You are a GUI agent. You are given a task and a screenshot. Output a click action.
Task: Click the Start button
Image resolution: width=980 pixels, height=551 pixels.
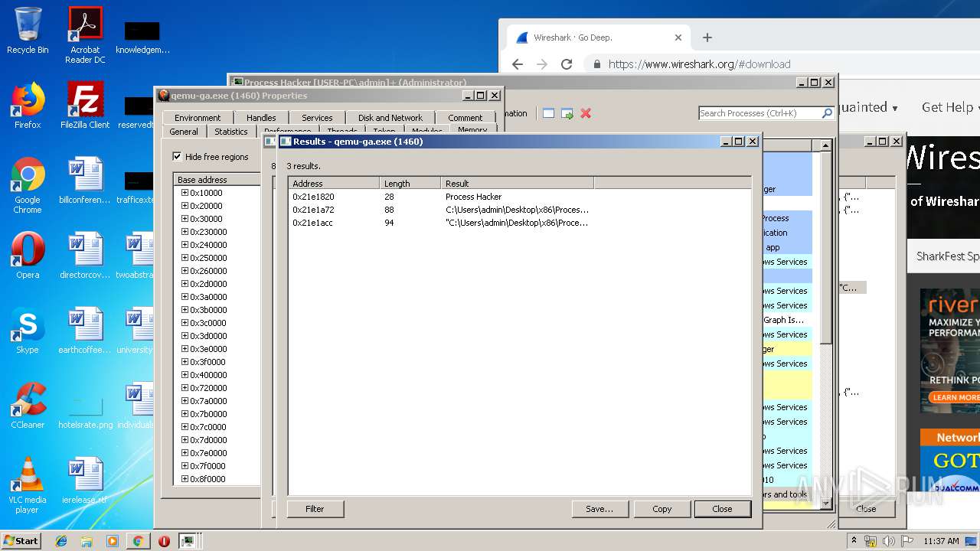(x=21, y=540)
